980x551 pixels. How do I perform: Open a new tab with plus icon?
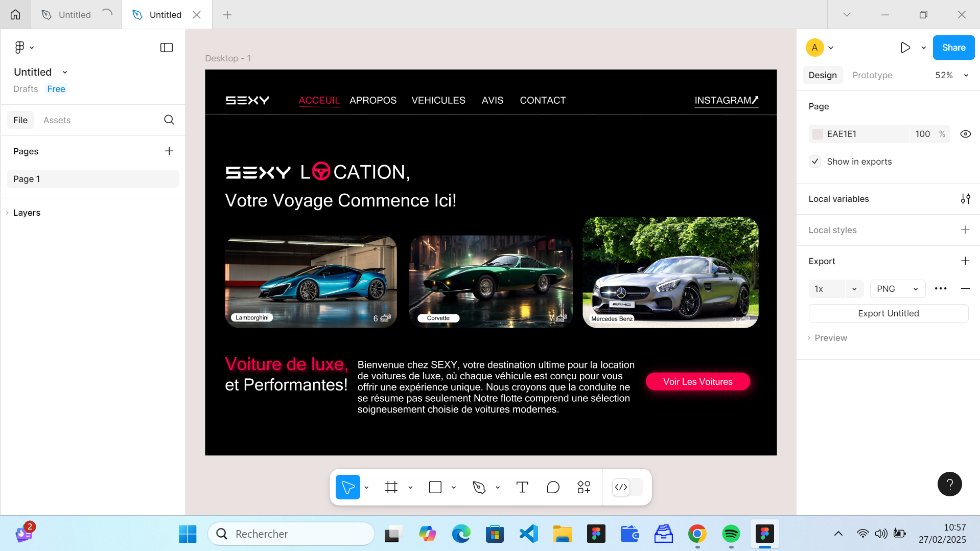tap(227, 15)
